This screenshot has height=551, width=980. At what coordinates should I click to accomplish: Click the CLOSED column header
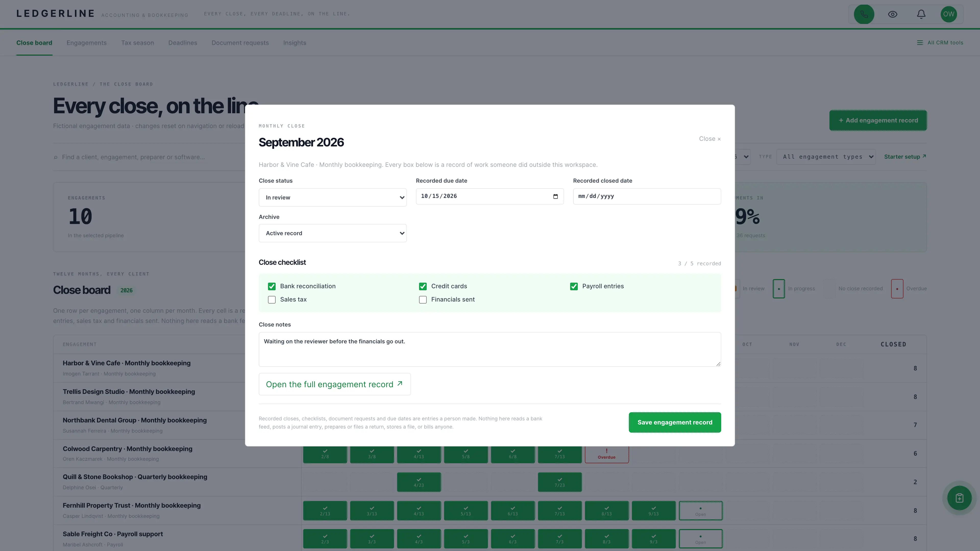[x=893, y=344]
